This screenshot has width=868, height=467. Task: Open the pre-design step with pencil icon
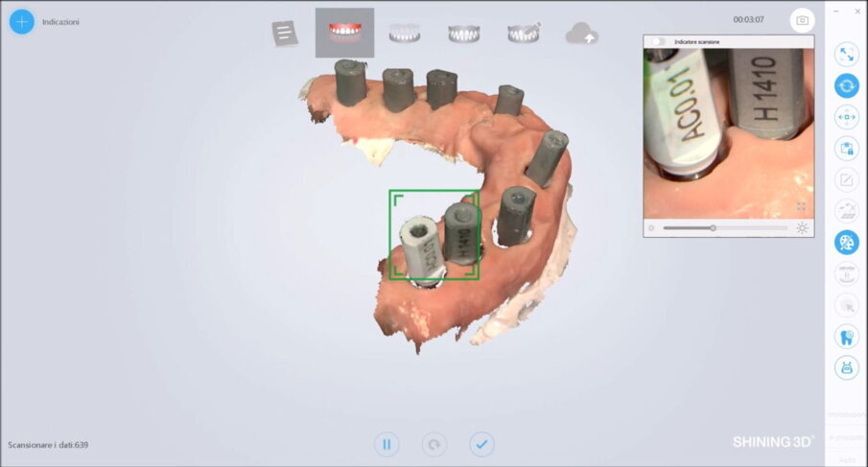pyautogui.click(x=524, y=33)
